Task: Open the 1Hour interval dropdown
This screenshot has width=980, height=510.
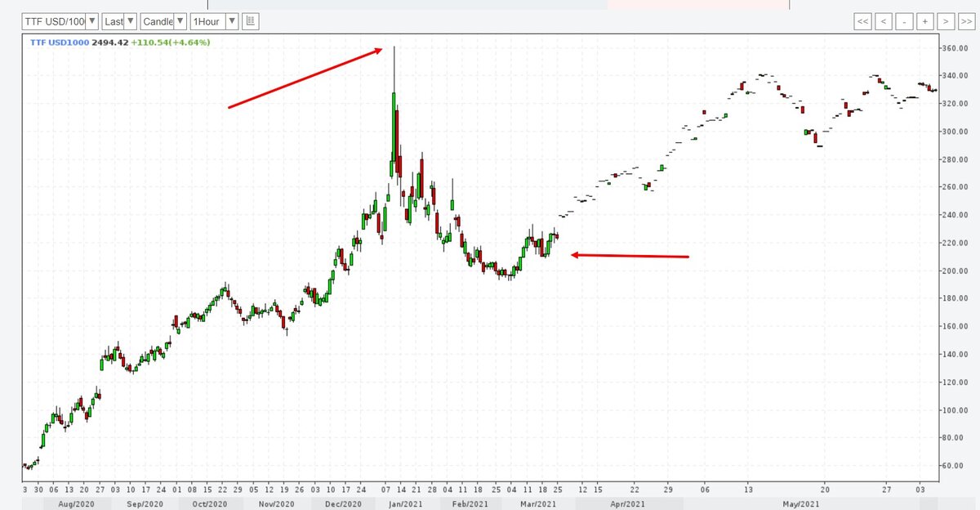Action: tap(215, 20)
